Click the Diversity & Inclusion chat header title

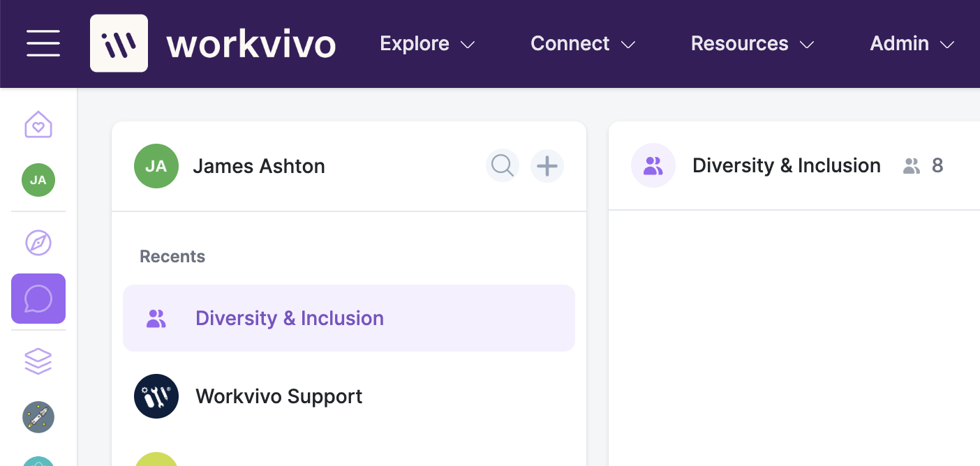(787, 166)
